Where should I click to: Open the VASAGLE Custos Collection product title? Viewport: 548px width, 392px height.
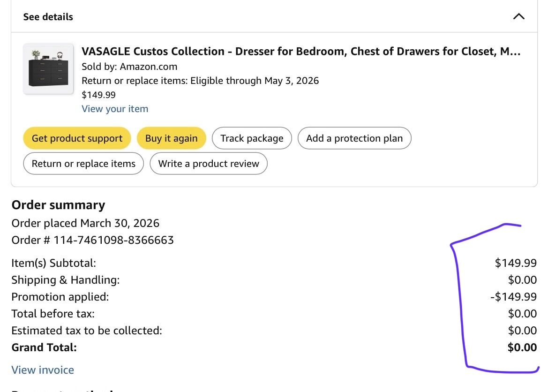[x=301, y=51]
